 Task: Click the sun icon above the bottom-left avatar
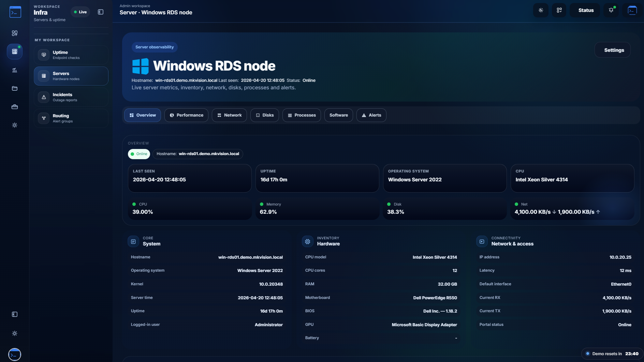15,333
